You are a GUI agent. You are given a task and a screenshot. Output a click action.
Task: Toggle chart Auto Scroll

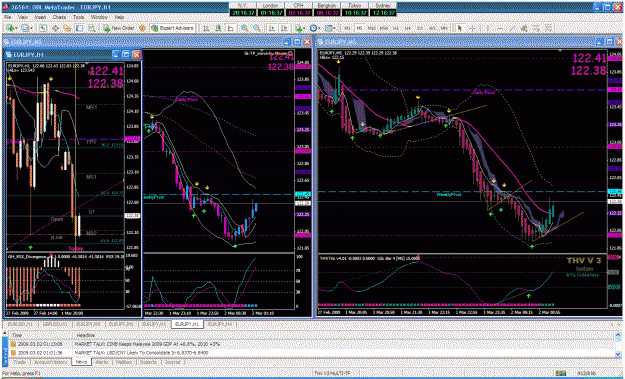click(x=272, y=28)
